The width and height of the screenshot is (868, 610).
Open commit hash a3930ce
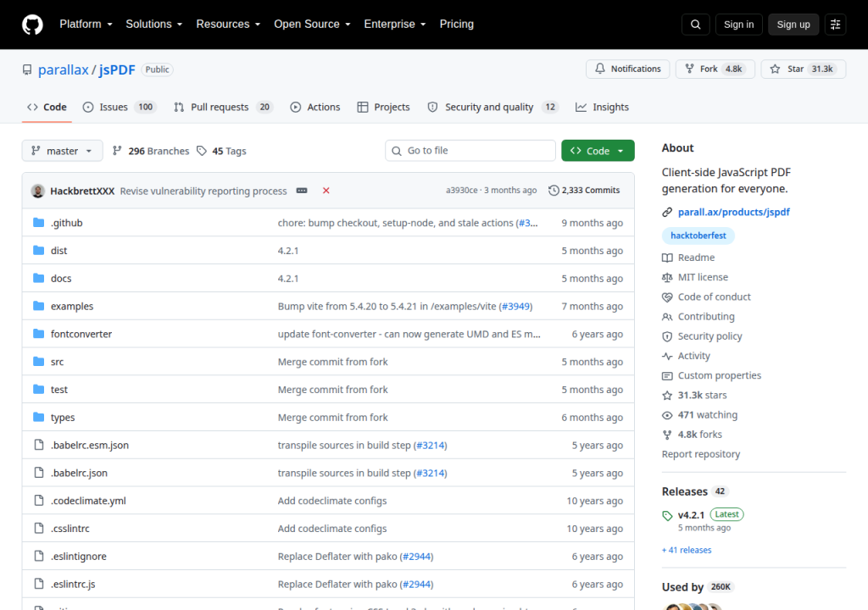pos(462,191)
